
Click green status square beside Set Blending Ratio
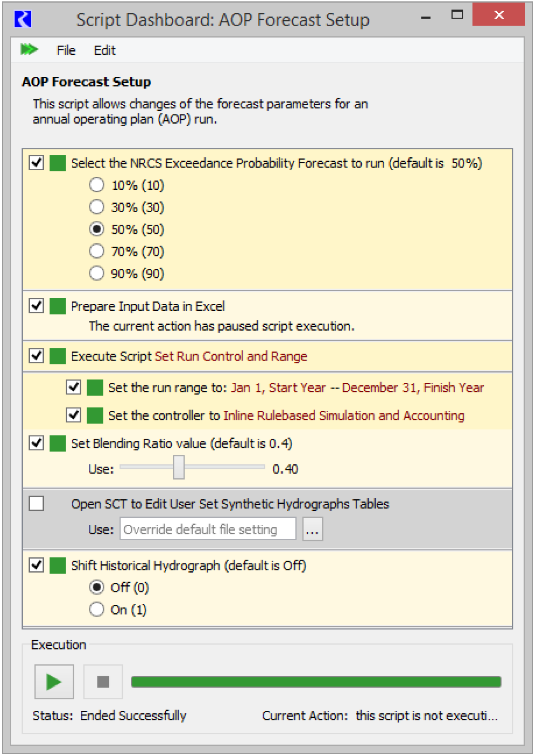click(58, 443)
